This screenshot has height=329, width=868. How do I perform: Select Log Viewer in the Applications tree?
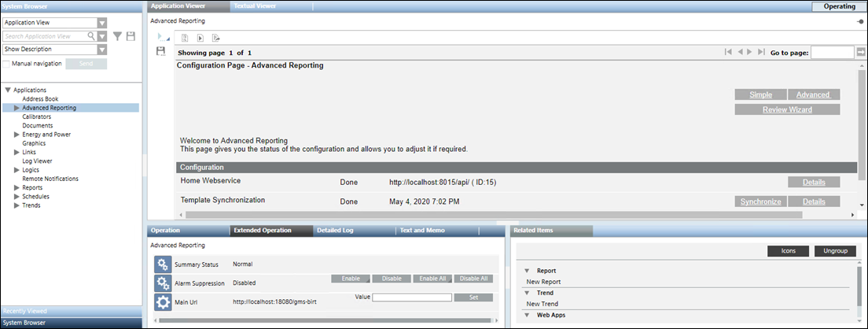[x=37, y=161]
